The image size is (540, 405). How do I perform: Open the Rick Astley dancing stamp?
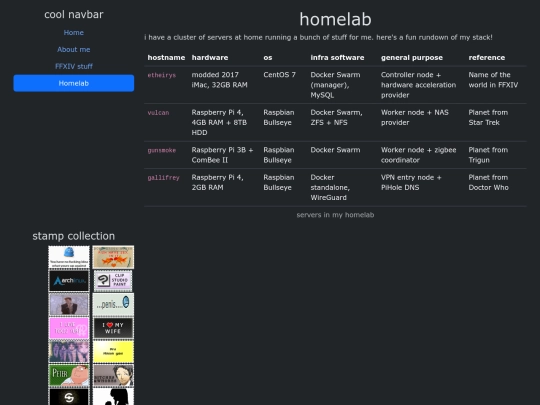point(69,304)
